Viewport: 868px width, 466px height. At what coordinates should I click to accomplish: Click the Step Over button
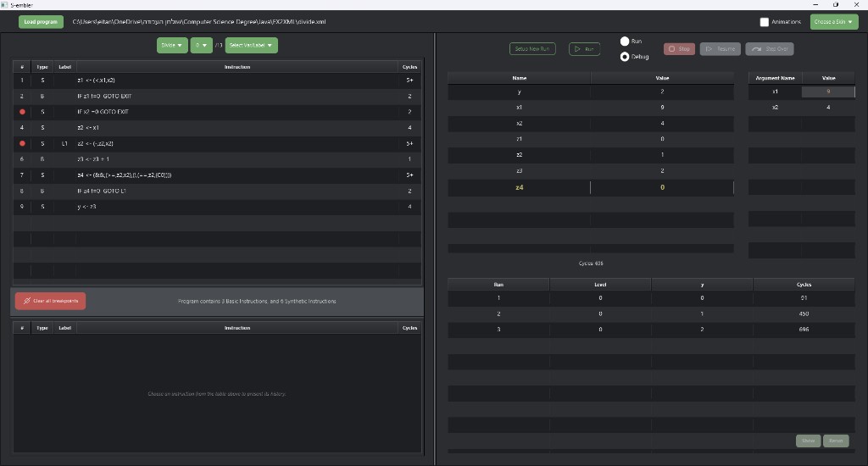click(770, 48)
